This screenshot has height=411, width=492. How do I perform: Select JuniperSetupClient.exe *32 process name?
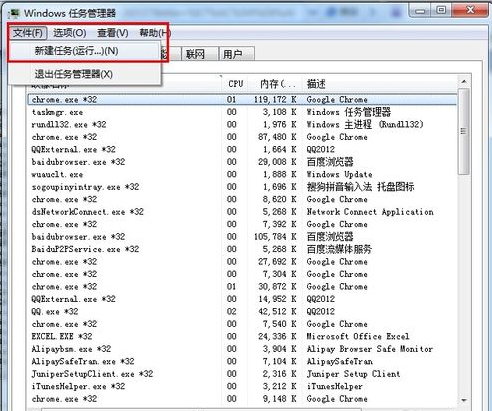(92, 374)
